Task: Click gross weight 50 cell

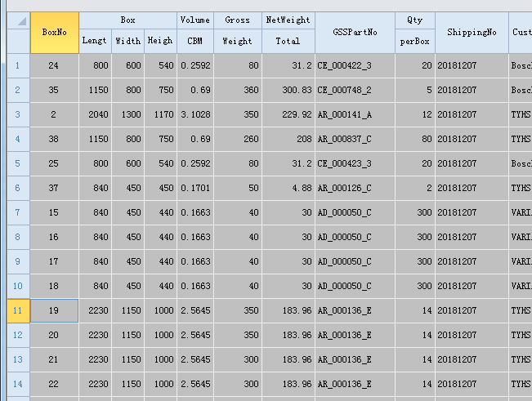Action: [x=238, y=188]
